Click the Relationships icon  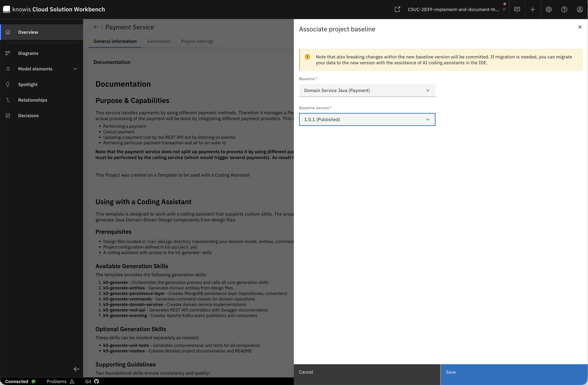[x=8, y=100]
